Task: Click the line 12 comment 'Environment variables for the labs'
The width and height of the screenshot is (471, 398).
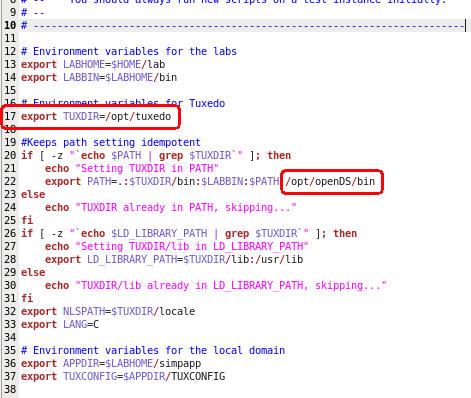Action: pos(129,51)
